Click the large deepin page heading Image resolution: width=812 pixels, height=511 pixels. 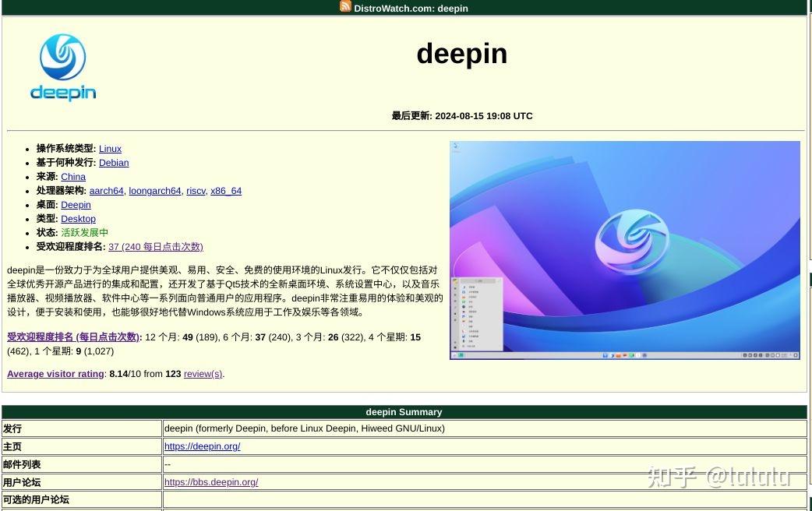[x=462, y=54]
